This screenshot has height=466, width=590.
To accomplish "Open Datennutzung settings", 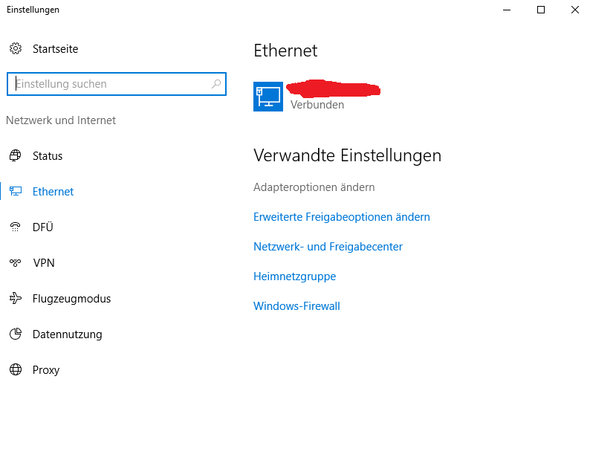I will point(67,334).
